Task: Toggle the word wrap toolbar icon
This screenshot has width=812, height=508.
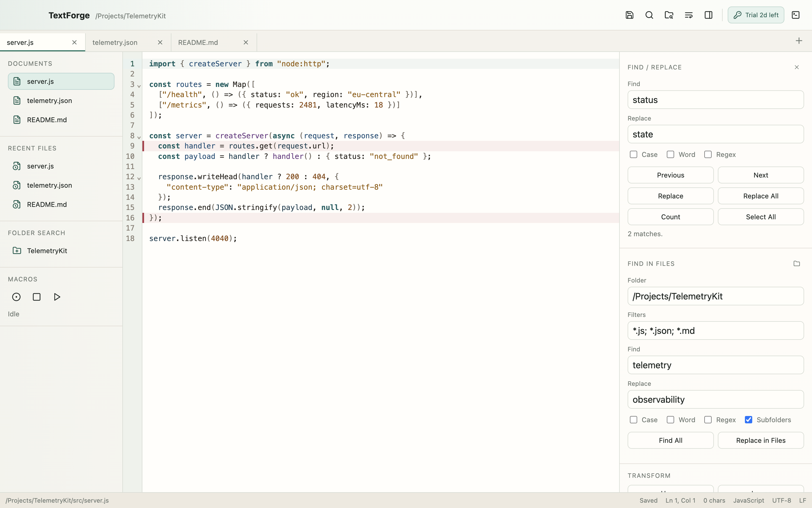Action: [689, 15]
